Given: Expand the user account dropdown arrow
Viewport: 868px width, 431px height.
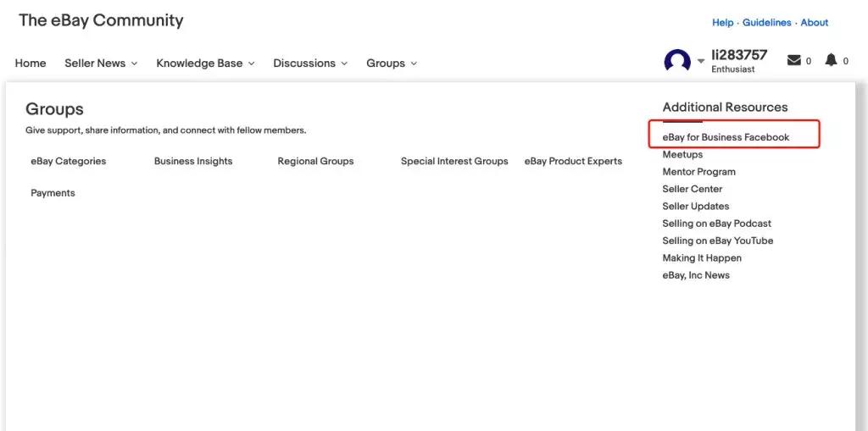Looking at the screenshot, I should 701,62.
